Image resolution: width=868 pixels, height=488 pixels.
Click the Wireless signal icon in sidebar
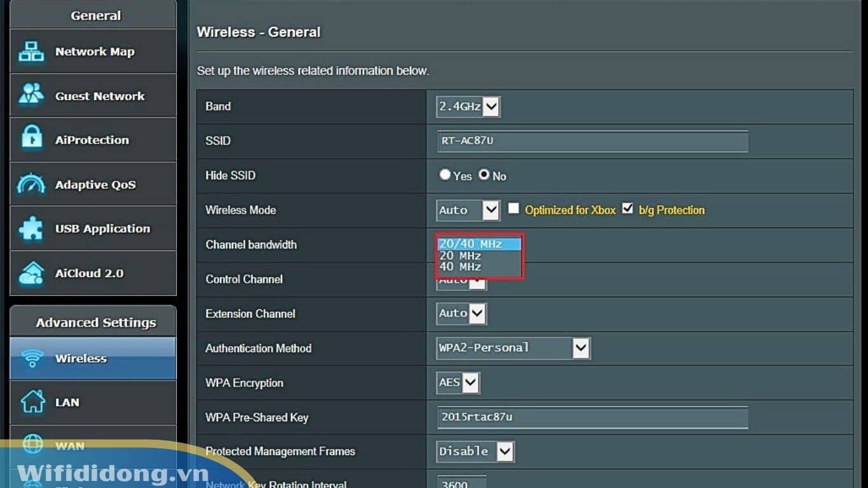32,358
